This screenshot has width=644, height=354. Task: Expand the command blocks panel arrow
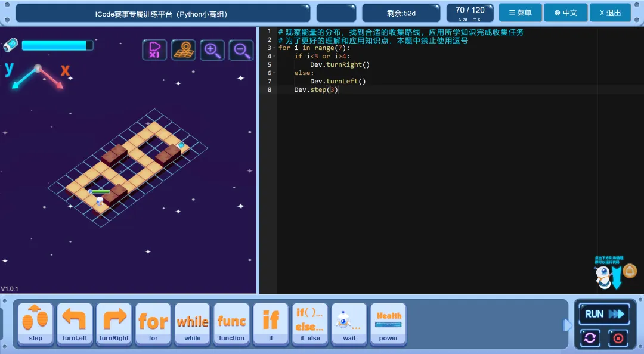pyautogui.click(x=567, y=325)
